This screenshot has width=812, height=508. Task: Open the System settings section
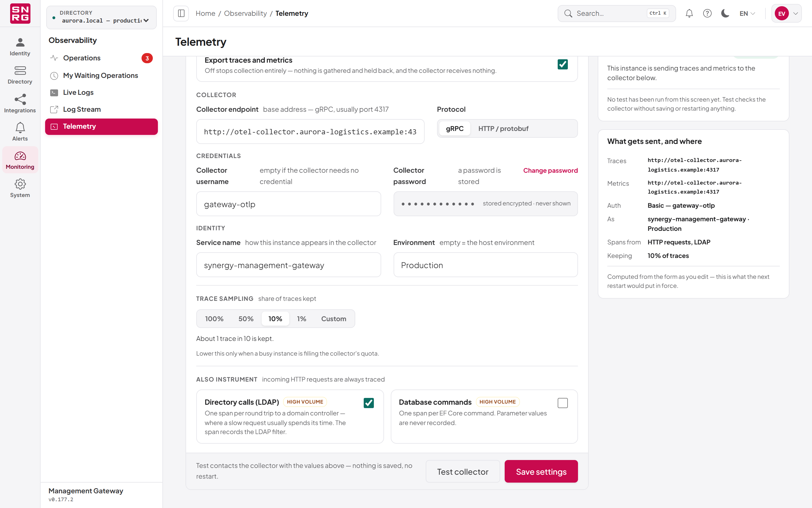(20, 188)
